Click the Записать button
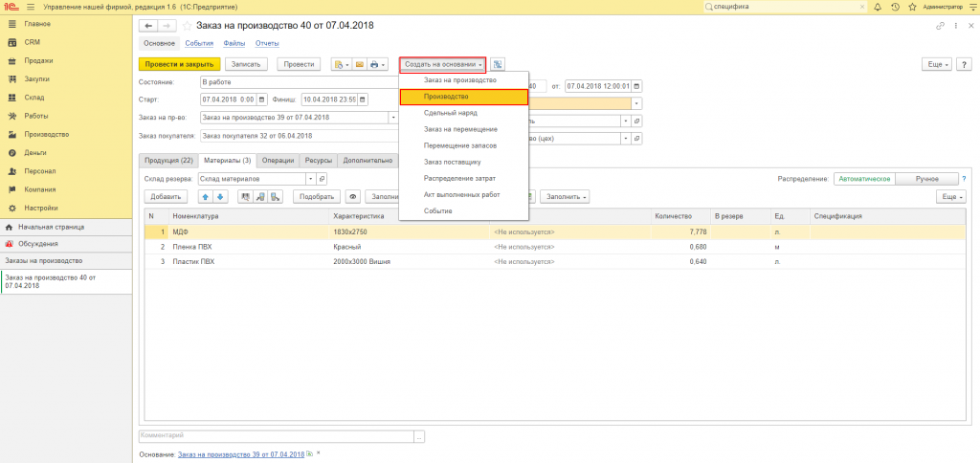The width and height of the screenshot is (980, 463). [x=247, y=64]
